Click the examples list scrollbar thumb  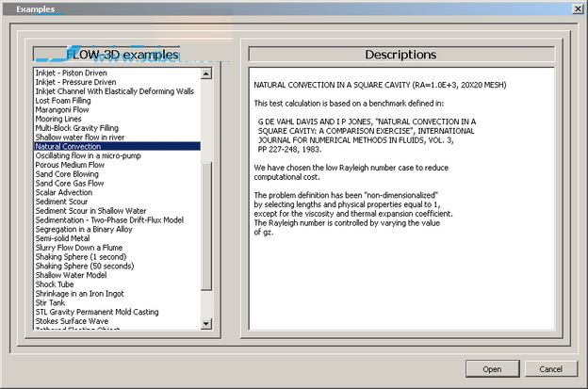pyautogui.click(x=206, y=226)
